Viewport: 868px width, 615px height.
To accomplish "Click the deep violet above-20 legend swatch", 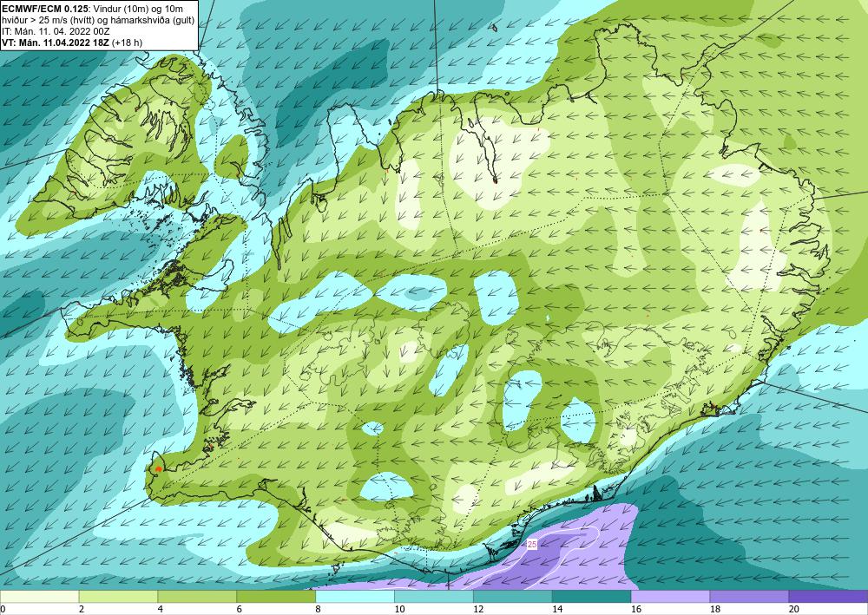I will coord(828,596).
